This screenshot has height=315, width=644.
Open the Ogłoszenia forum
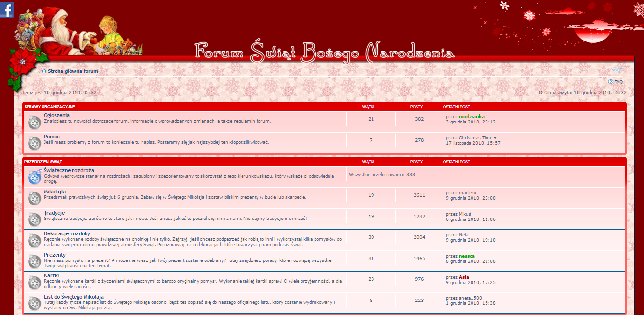pyautogui.click(x=57, y=116)
